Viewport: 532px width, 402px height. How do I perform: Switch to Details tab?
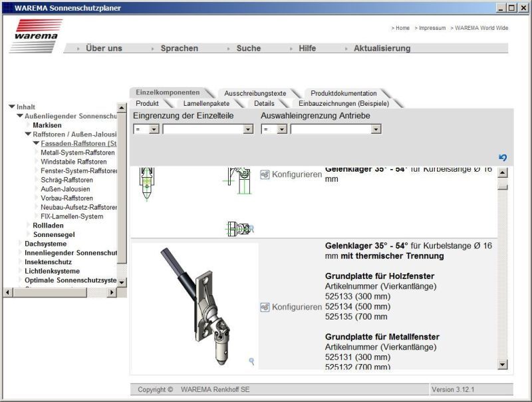264,103
